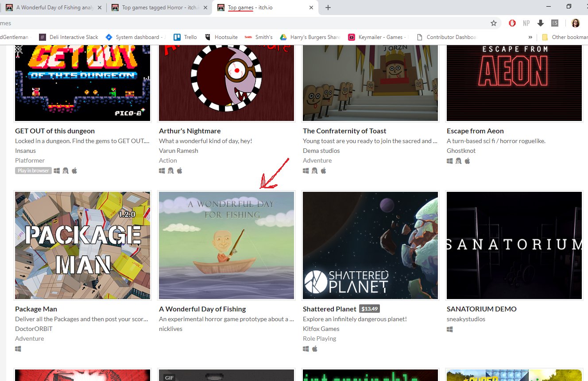Click the 'Arthur's Nightmare' title link
This screenshot has width=588, height=381.
coord(190,131)
